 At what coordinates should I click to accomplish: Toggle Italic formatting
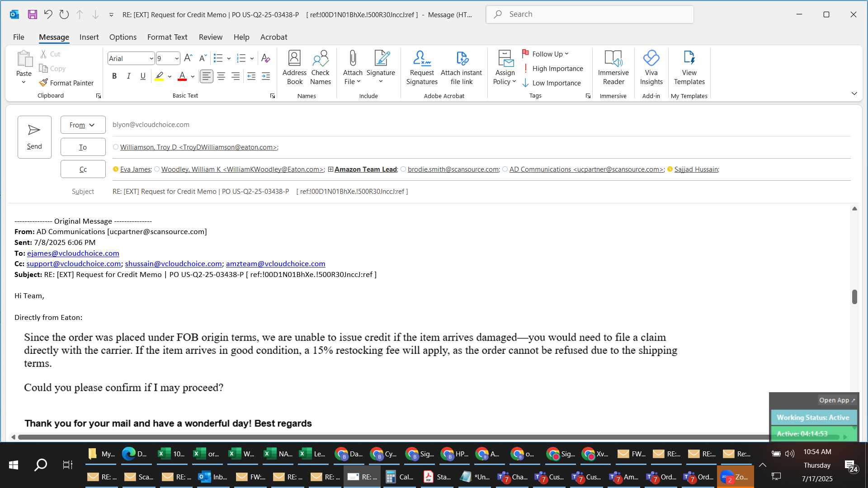(x=129, y=76)
